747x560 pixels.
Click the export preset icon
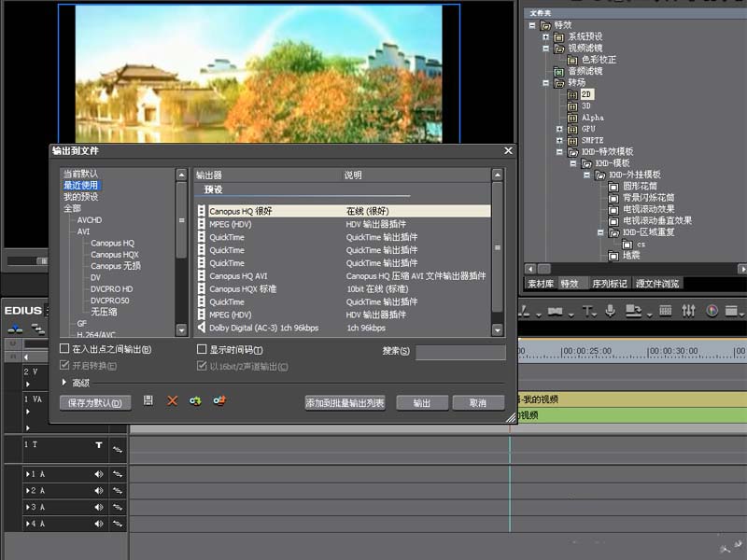(219, 401)
